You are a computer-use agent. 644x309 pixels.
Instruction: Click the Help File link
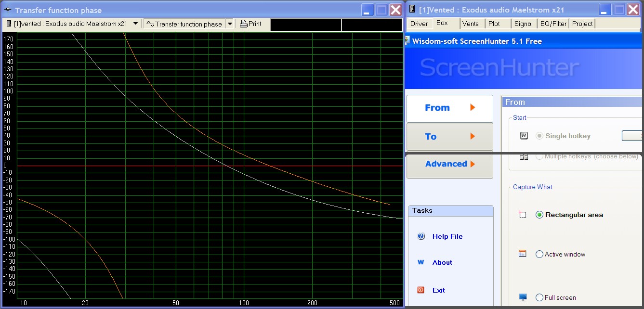pos(447,236)
